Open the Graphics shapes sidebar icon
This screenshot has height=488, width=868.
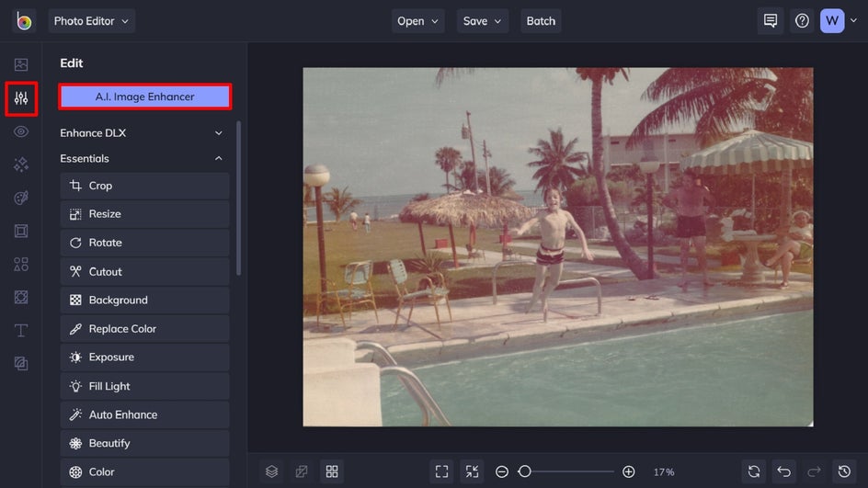21,264
